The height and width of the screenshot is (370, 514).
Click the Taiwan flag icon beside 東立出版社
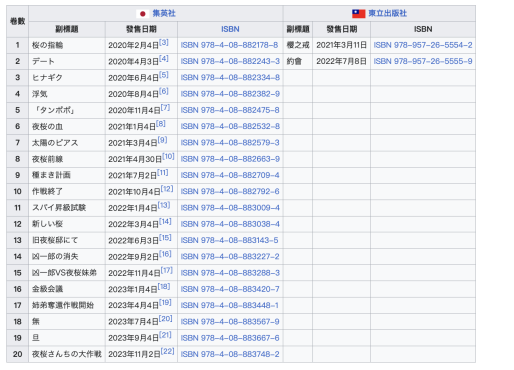(358, 14)
